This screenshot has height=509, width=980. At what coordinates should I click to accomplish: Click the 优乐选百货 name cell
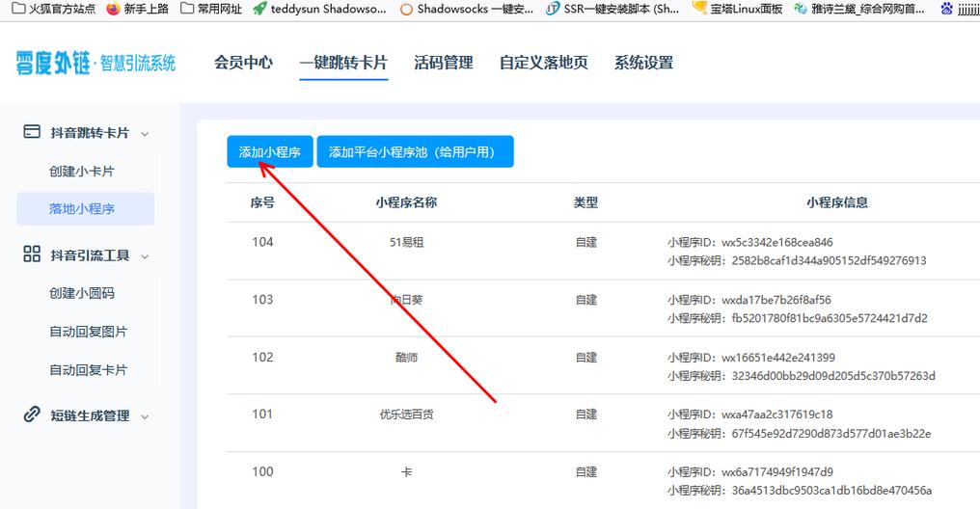pyautogui.click(x=406, y=415)
